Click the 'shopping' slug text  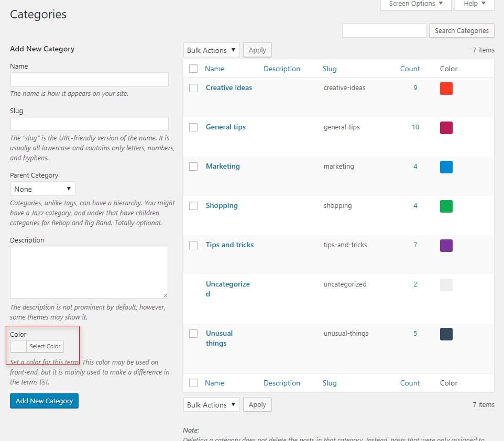pos(337,205)
